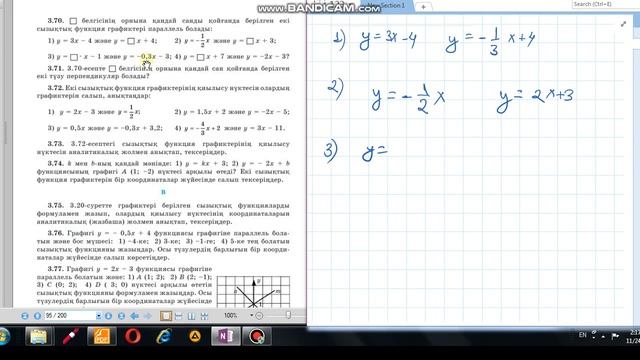Go to first page in PDF reader
640x360 pixels.
point(25,316)
